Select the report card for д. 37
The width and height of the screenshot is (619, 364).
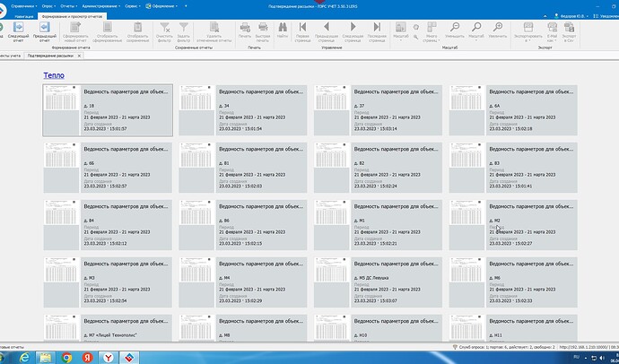[x=379, y=110]
